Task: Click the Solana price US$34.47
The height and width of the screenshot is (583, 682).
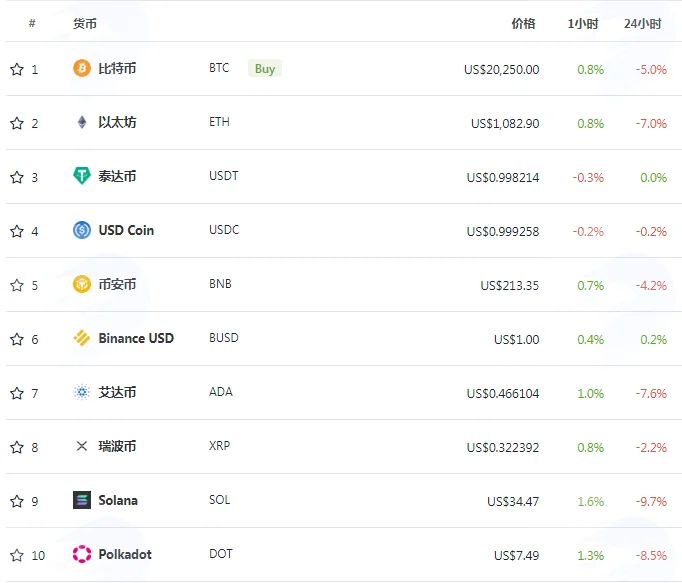Action: point(513,501)
